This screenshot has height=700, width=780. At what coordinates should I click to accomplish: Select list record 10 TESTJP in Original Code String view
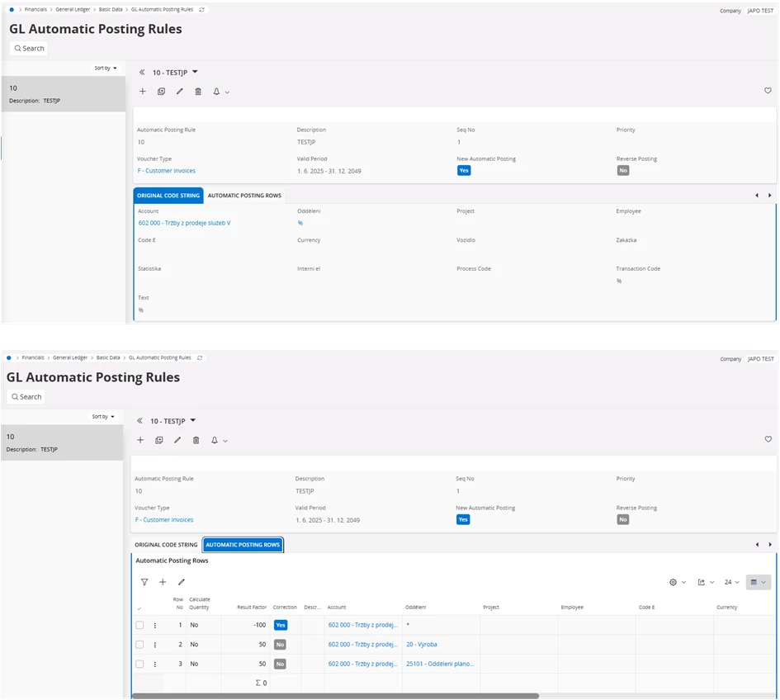pyautogui.click(x=64, y=94)
